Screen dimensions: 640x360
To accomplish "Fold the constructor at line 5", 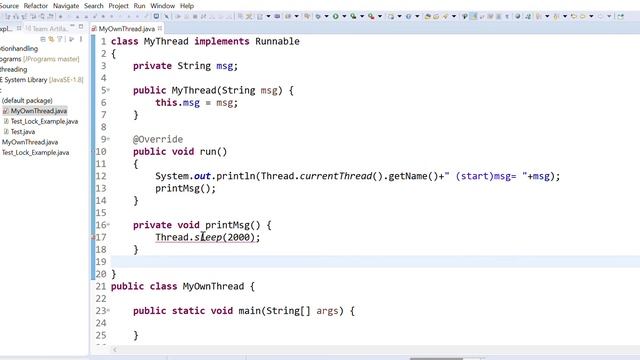I will [109, 90].
